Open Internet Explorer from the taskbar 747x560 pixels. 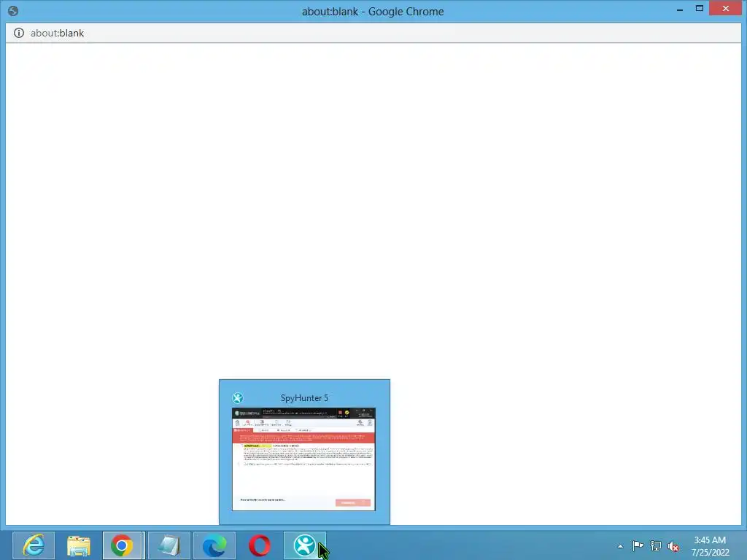(x=34, y=545)
